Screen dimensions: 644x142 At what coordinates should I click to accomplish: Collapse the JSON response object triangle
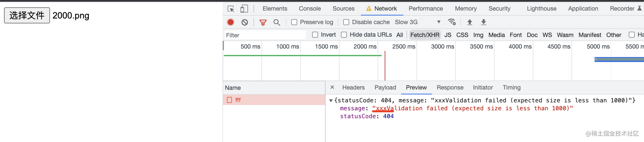coord(331,100)
